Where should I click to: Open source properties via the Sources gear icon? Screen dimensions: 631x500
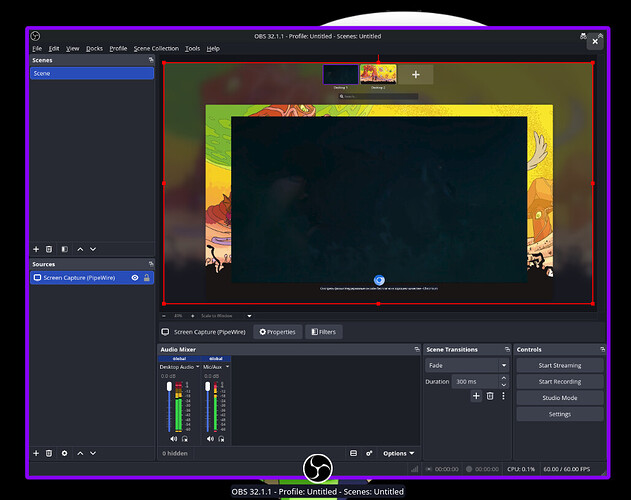tap(64, 453)
